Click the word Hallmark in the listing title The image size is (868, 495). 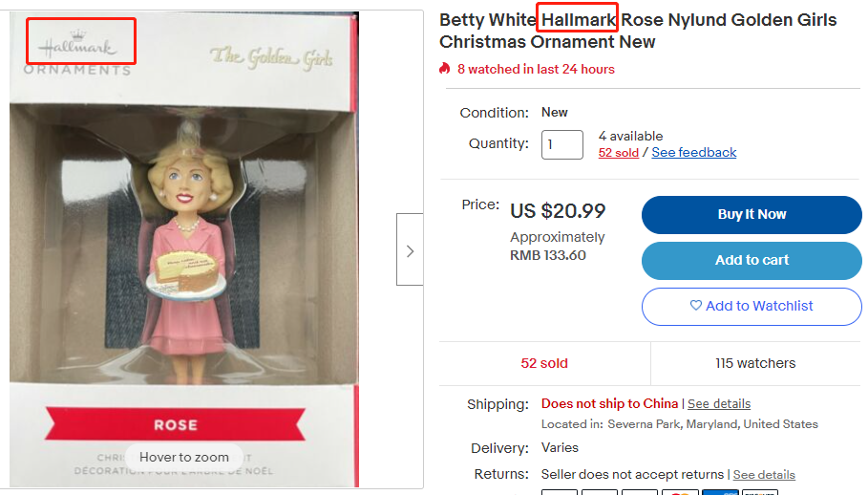tap(577, 19)
